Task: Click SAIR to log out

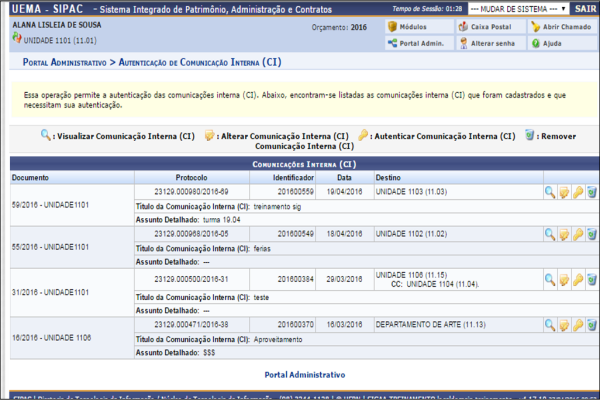Action: coord(585,9)
